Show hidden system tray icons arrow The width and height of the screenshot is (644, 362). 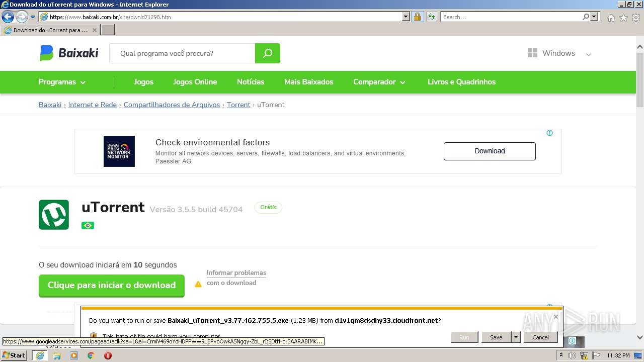[x=561, y=355]
